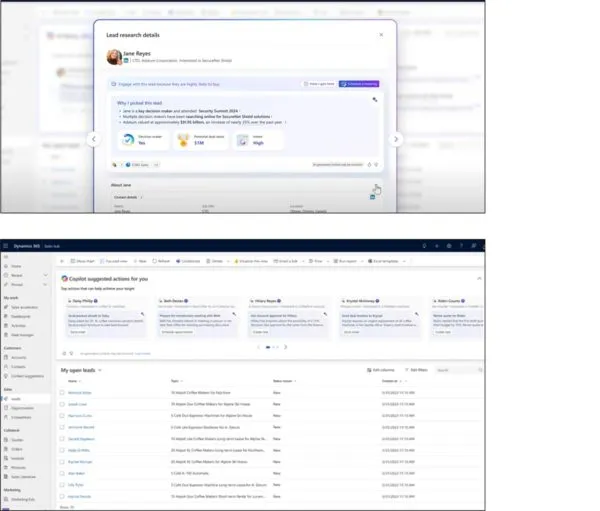The width and height of the screenshot is (600, 511).
Task: Focus the leads grid search field
Action: [458, 370]
